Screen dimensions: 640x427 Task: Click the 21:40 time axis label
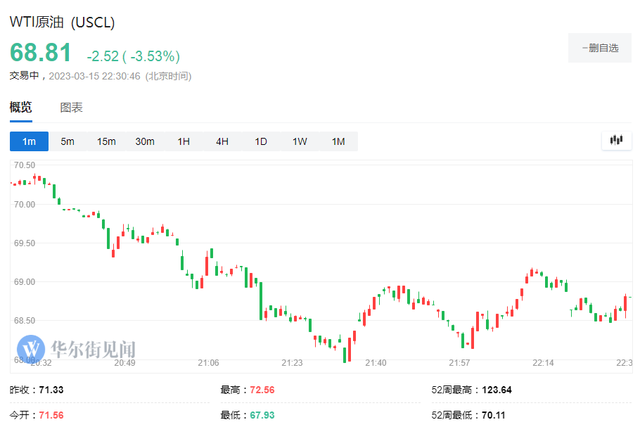tap(376, 363)
